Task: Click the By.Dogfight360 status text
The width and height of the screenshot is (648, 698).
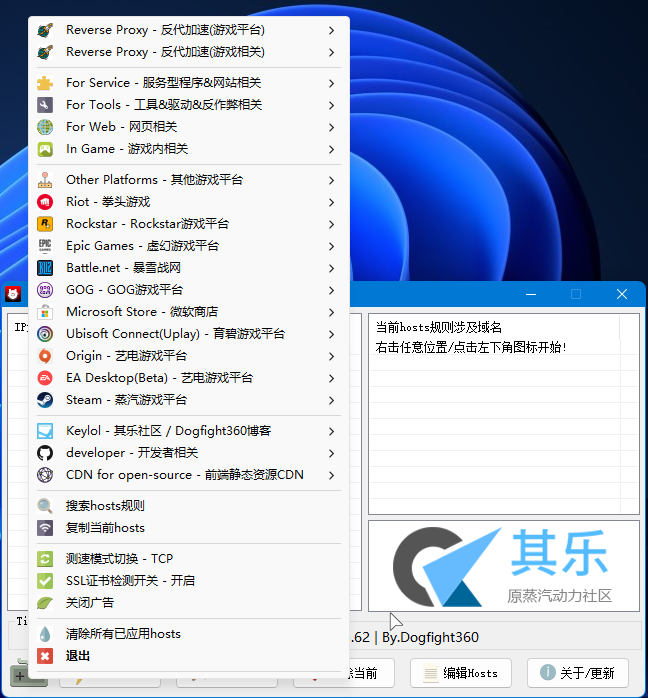Action: tap(430, 637)
